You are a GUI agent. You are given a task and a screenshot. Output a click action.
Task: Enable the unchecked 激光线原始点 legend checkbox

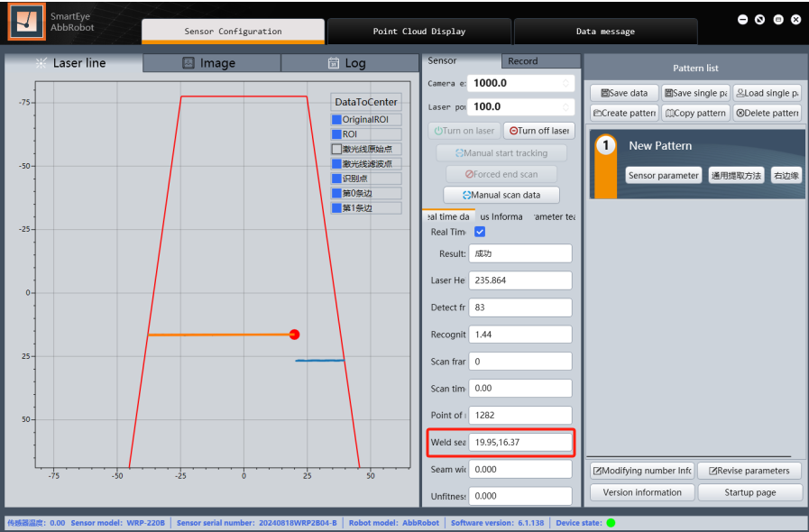[337, 149]
